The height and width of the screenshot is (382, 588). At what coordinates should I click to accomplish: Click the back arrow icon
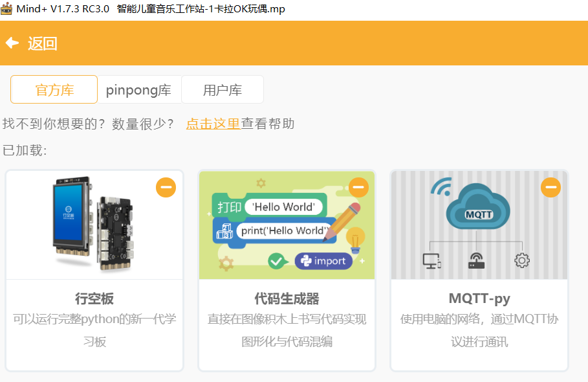(x=12, y=43)
